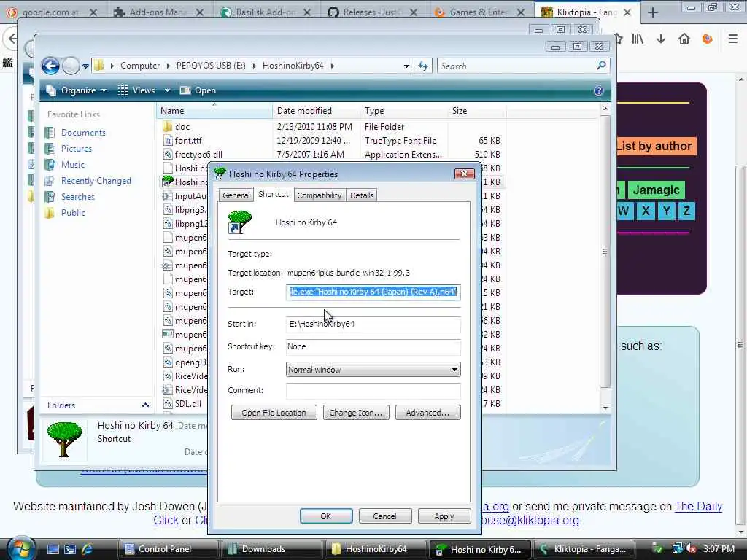Open the browser hamburger menu
The width and height of the screenshot is (747, 560).
[x=733, y=39]
